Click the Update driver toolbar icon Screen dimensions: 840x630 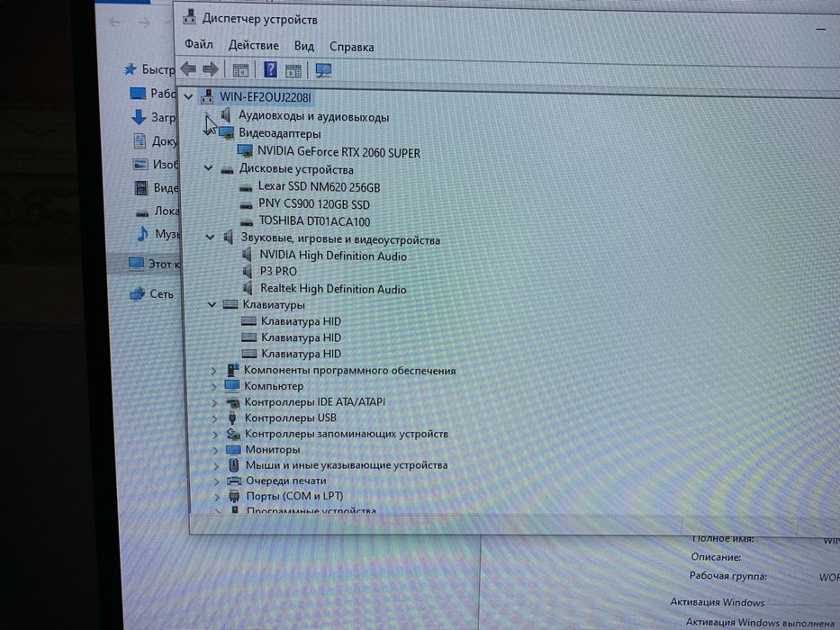(x=293, y=70)
